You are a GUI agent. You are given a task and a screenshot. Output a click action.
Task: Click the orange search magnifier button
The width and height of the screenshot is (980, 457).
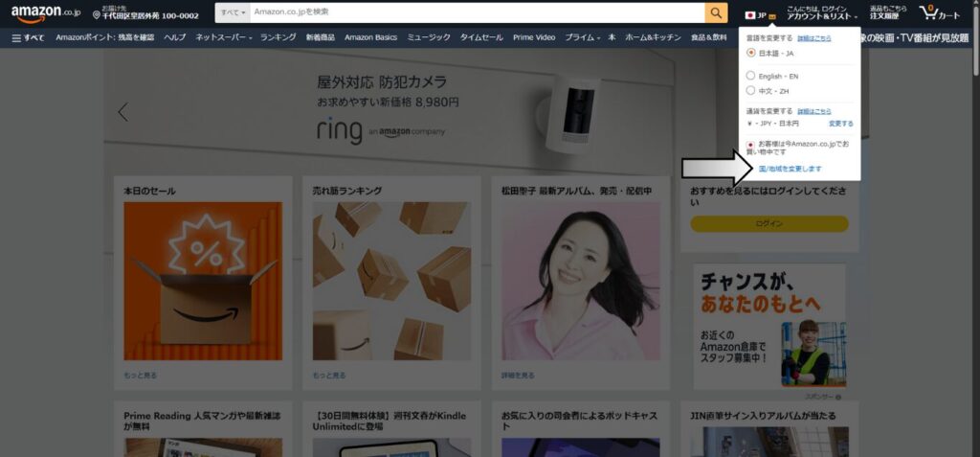[x=716, y=12]
